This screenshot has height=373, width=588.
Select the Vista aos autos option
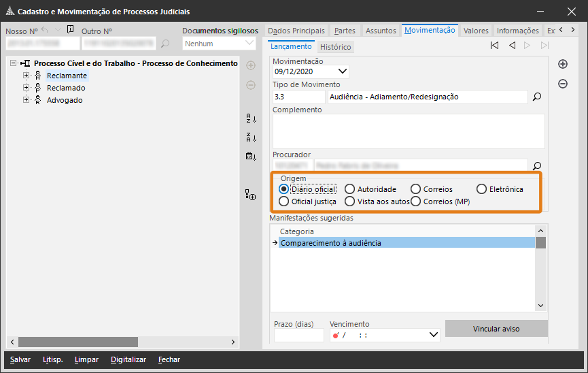tap(349, 201)
